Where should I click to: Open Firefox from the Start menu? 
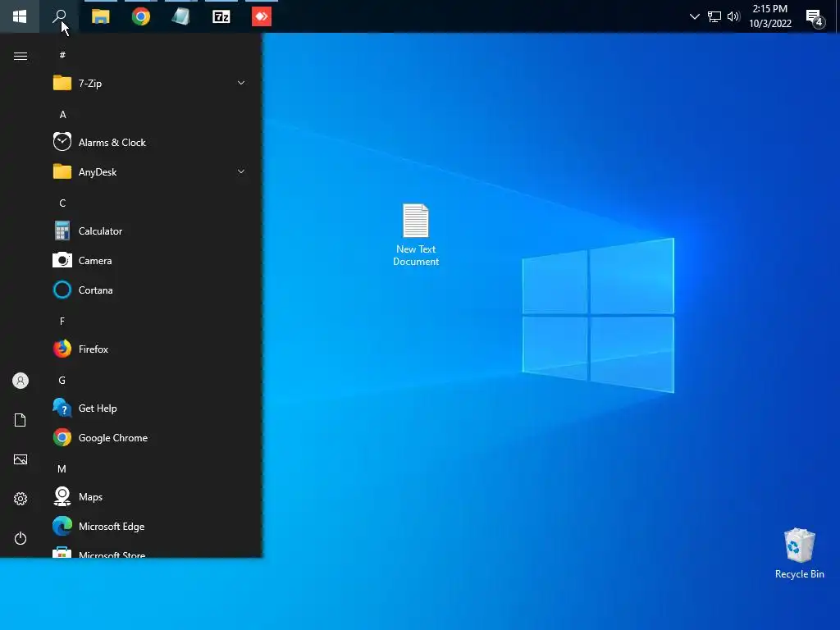(x=150, y=349)
